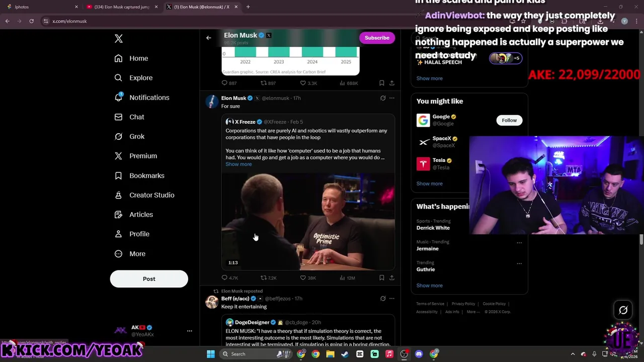The height and width of the screenshot is (362, 644).
Task: Open Notifications in the sidebar
Action: click(x=142, y=98)
